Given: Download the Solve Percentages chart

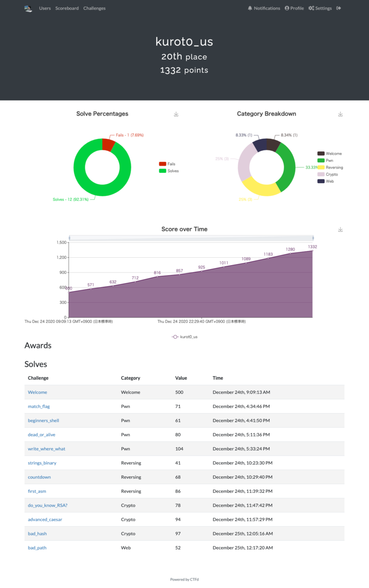Looking at the screenshot, I should pyautogui.click(x=176, y=114).
